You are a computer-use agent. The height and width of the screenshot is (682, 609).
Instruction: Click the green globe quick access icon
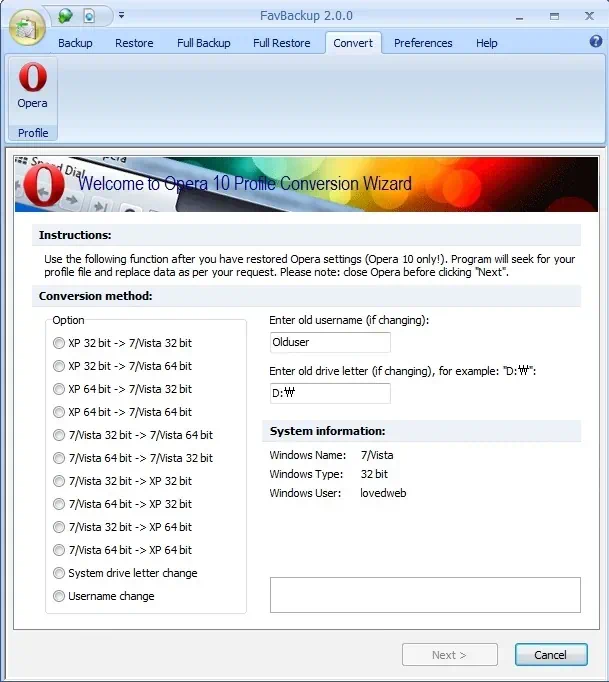[65, 15]
